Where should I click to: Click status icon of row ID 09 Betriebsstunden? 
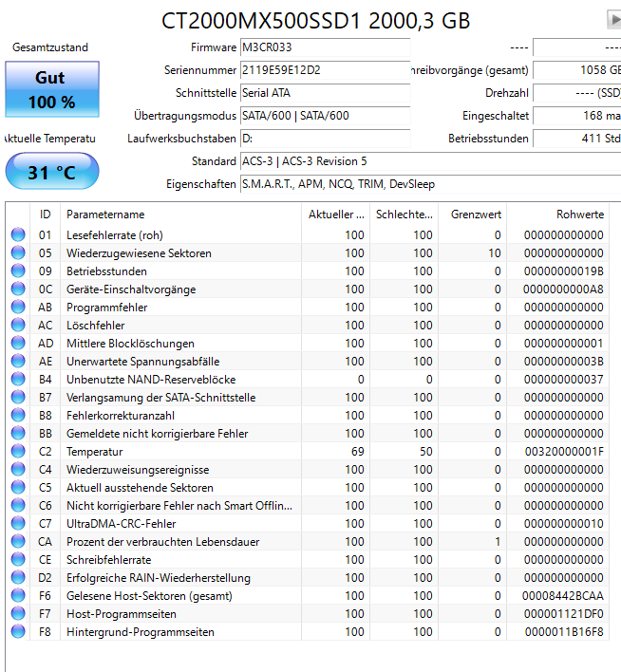[x=18, y=271]
